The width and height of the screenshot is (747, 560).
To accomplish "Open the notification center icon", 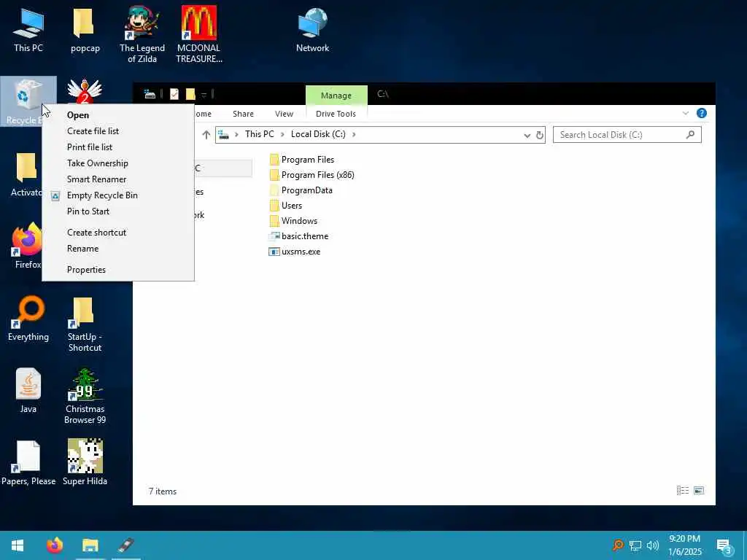I will pos(724,545).
